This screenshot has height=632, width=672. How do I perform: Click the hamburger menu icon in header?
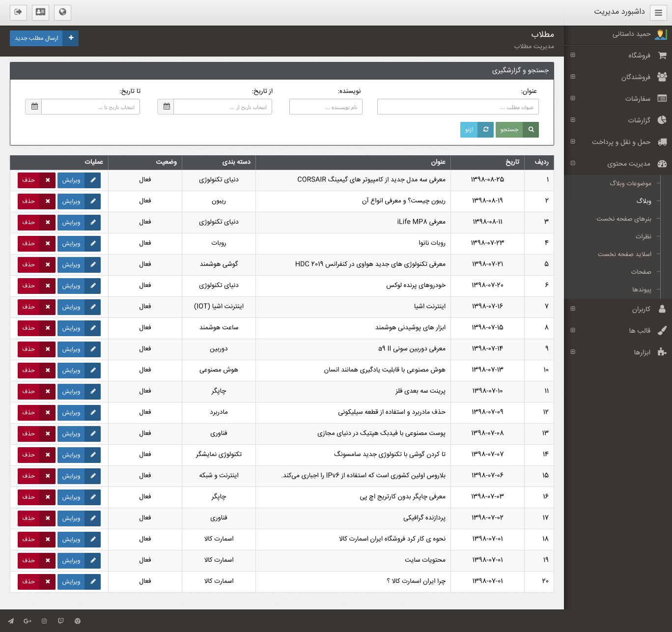658,13
